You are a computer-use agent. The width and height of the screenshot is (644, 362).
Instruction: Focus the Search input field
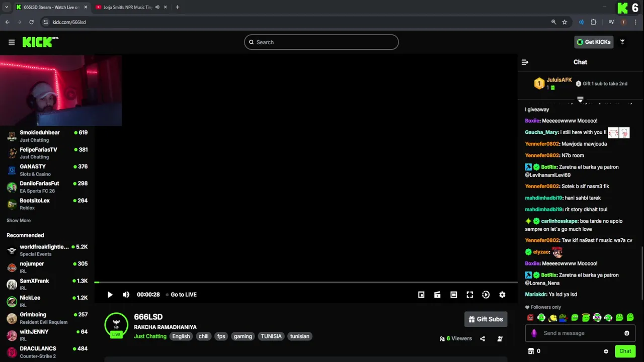coord(321,42)
